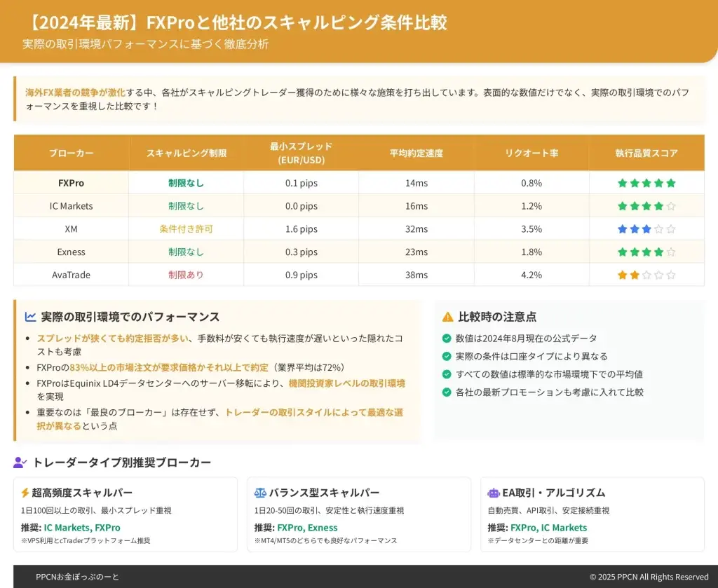This screenshot has height=588, width=718.
Task: Click the スキャルピング制限 column header
Action: pyautogui.click(x=186, y=153)
